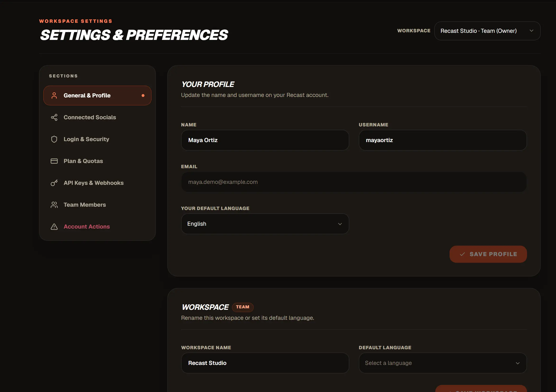Click the chevron arrow of the English dropdown
The width and height of the screenshot is (556, 392).
340,224
